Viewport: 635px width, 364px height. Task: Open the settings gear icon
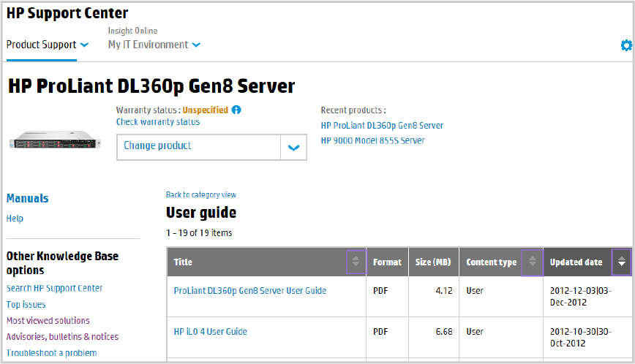(626, 45)
